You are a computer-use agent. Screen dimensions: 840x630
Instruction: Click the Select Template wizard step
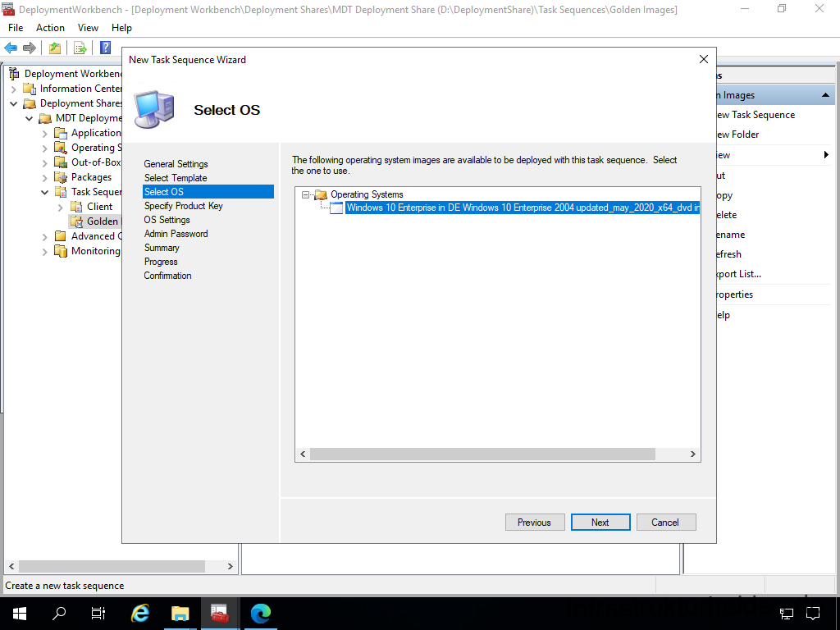[176, 178]
